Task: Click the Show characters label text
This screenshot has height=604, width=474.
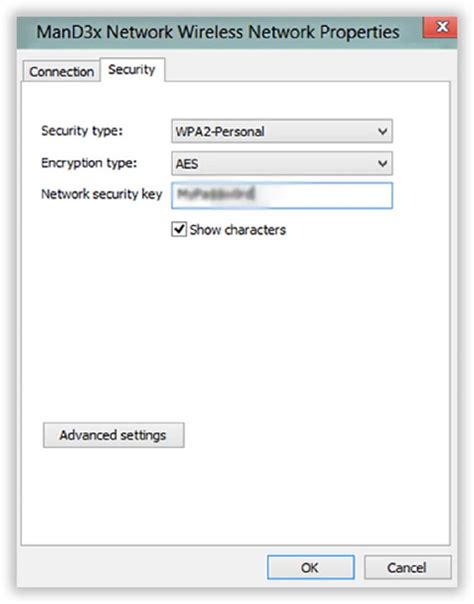Action: point(238,230)
